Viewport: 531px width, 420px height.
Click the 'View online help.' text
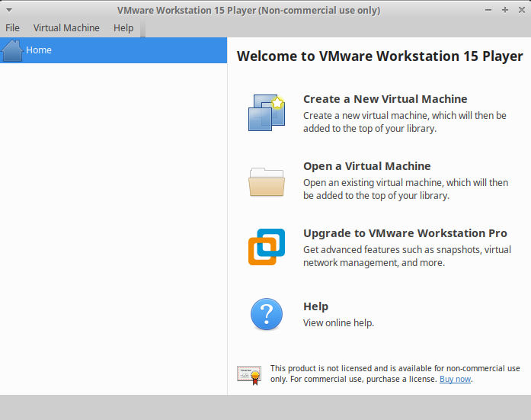point(338,322)
